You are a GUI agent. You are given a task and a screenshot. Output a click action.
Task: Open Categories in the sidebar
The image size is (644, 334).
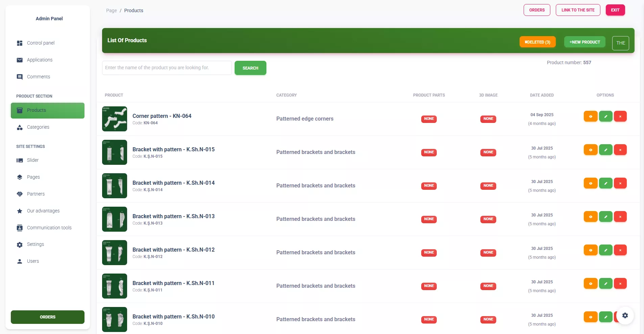(38, 127)
